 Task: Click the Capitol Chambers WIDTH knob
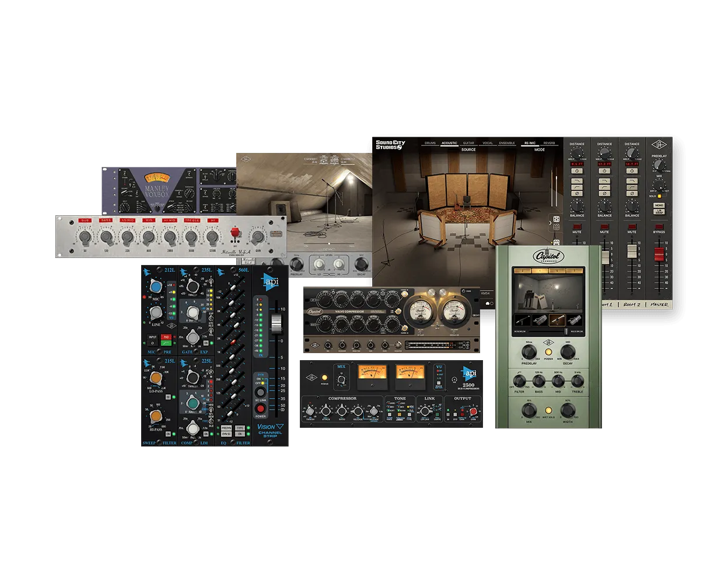568,411
